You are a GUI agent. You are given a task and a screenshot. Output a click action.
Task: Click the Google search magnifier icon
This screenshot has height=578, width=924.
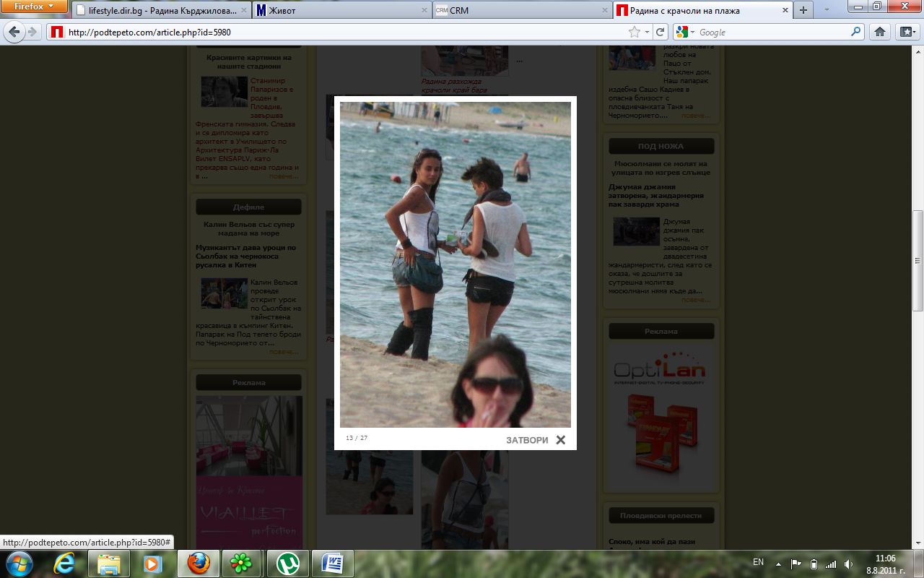pos(856,32)
